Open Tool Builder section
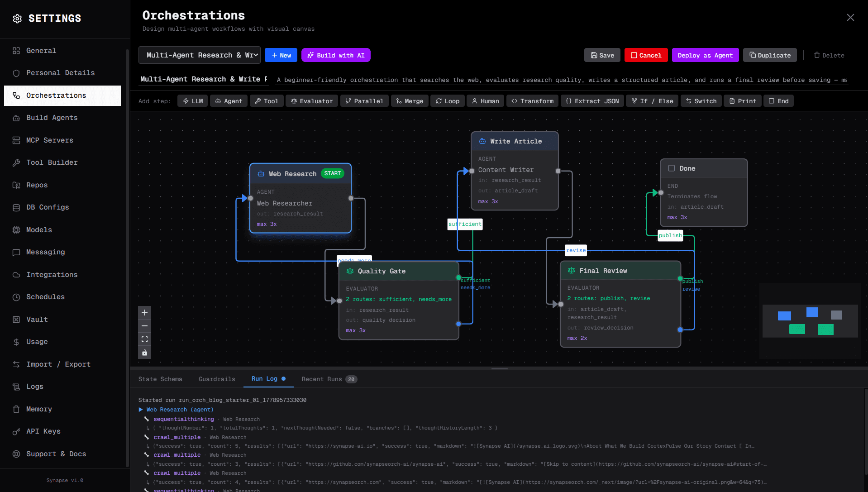The width and height of the screenshot is (868, 492). tap(62, 162)
